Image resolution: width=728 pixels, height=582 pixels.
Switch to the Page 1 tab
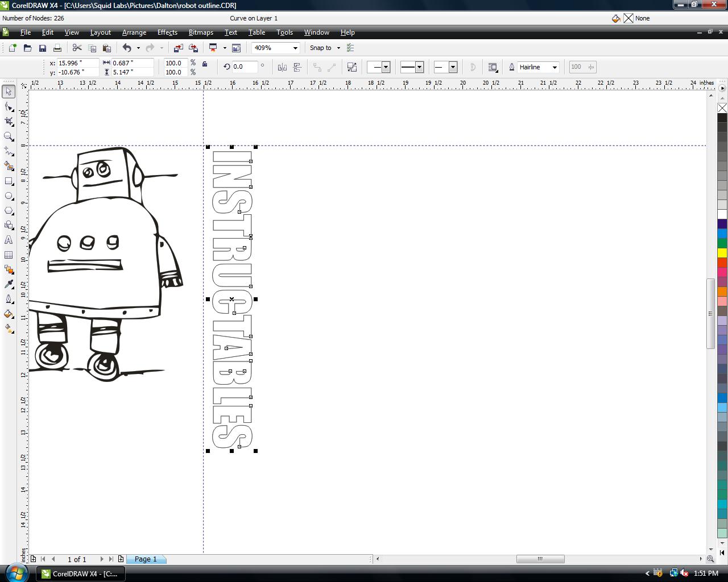146,559
